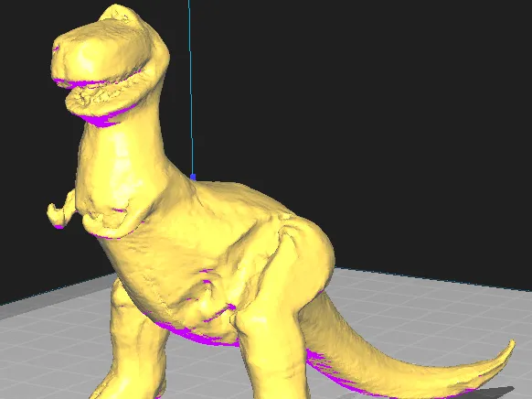Click the small blue handle on the vertical axis line

coord(193,177)
